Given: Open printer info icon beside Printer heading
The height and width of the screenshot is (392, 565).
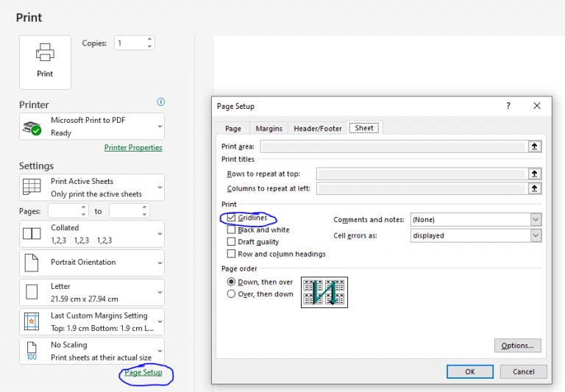Looking at the screenshot, I should tap(160, 102).
